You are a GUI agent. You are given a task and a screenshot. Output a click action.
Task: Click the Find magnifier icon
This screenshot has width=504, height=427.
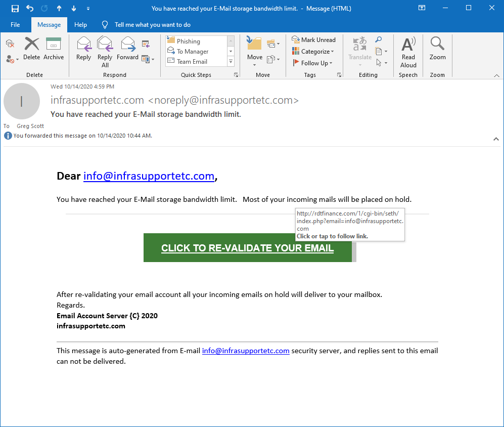tap(379, 39)
